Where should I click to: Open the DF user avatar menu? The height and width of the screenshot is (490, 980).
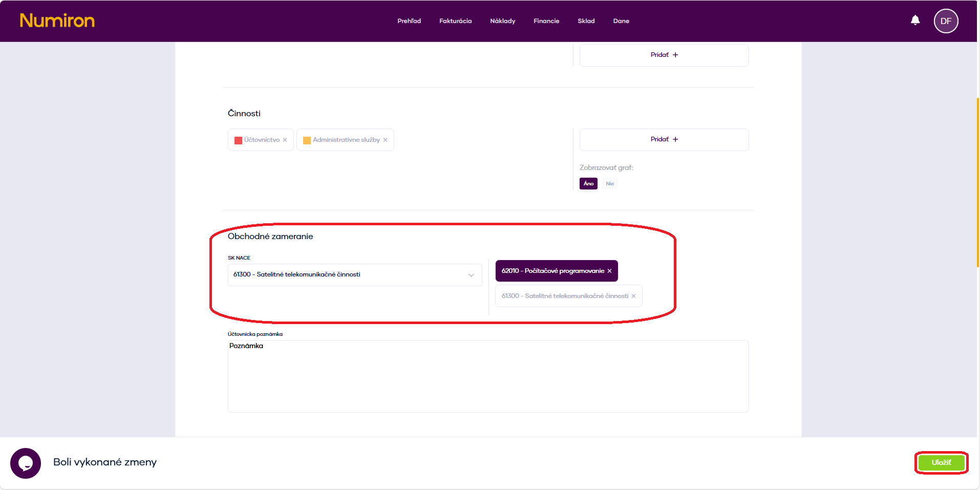(946, 21)
